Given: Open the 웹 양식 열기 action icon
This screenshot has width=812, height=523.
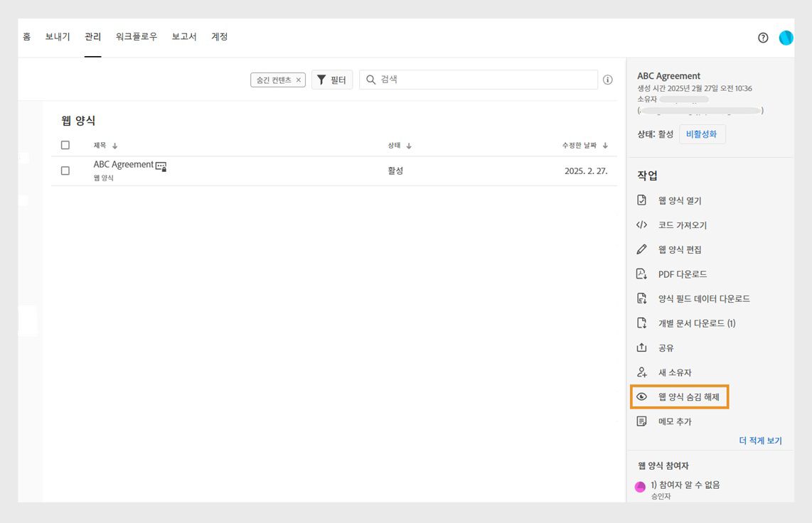Looking at the screenshot, I should click(x=642, y=200).
